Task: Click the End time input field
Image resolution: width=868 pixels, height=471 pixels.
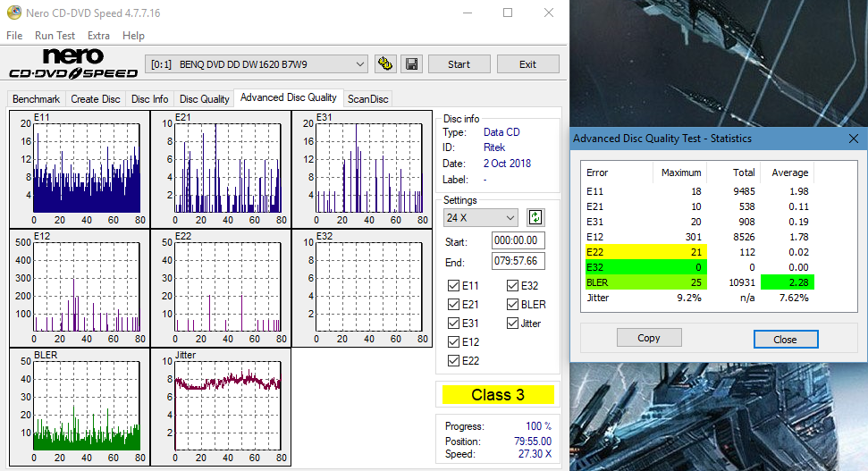Action: 518,261
